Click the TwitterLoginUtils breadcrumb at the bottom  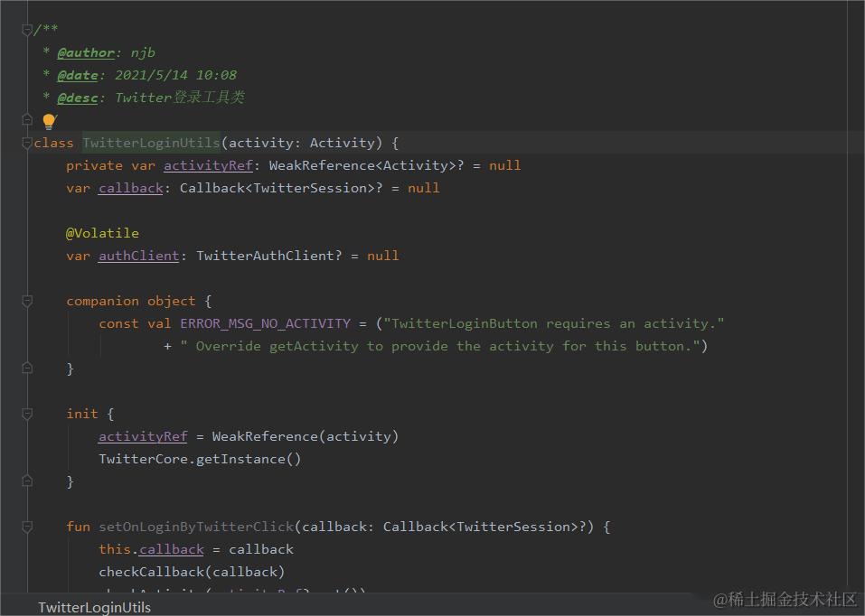pyautogui.click(x=94, y=607)
